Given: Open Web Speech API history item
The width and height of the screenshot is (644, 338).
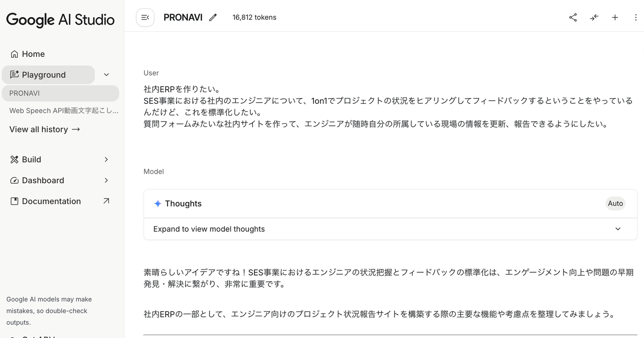Looking at the screenshot, I should coord(64,111).
